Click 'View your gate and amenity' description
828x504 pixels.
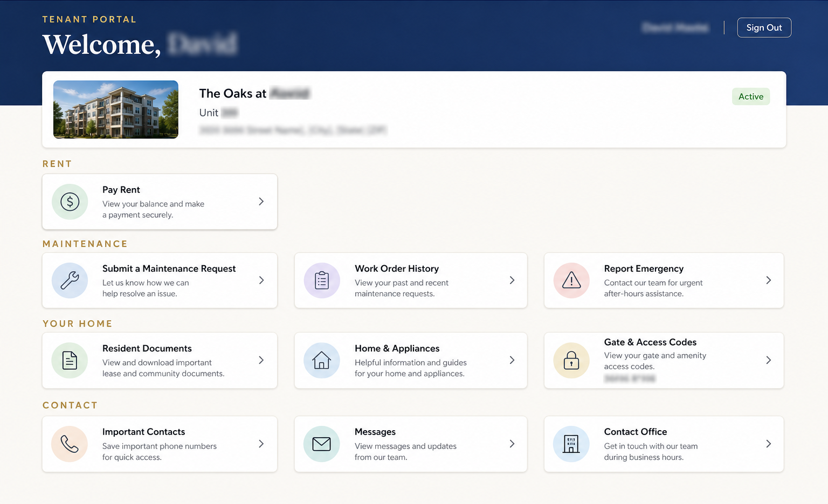coord(655,355)
